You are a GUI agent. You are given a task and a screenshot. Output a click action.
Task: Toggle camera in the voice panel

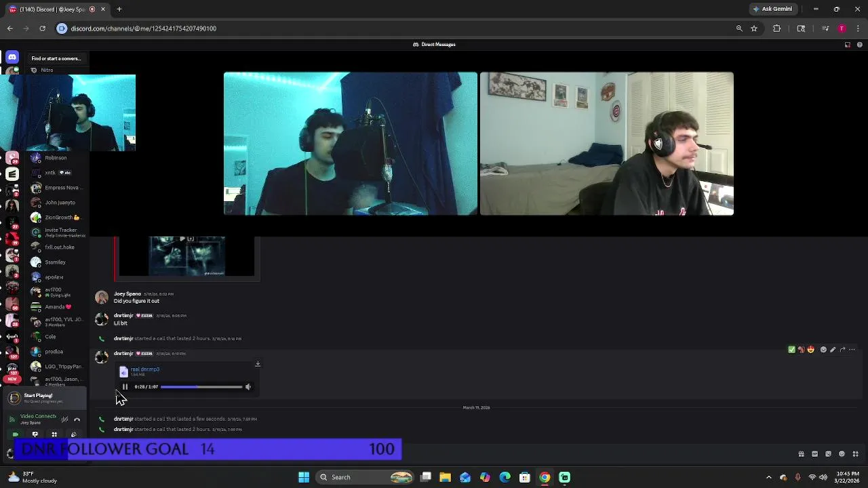tap(16, 434)
